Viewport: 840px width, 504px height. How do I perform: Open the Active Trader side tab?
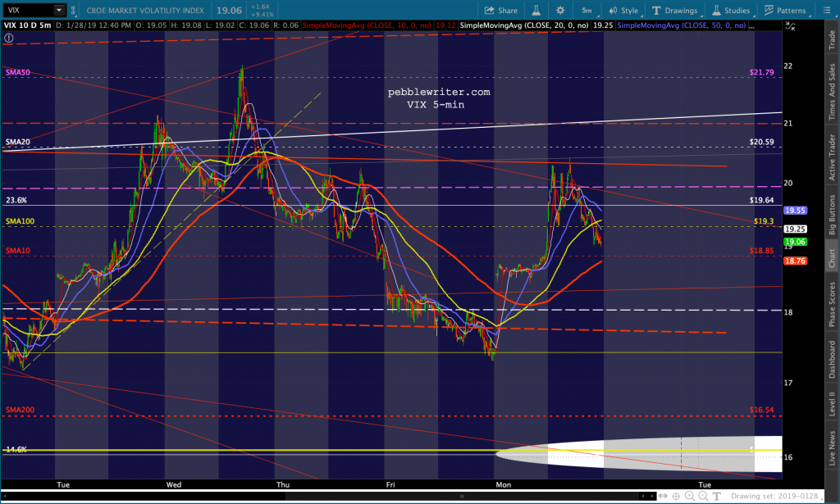tap(832, 157)
